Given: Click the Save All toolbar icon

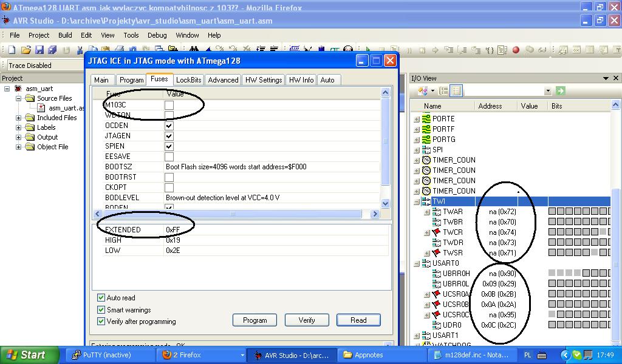Looking at the screenshot, I should (x=52, y=50).
